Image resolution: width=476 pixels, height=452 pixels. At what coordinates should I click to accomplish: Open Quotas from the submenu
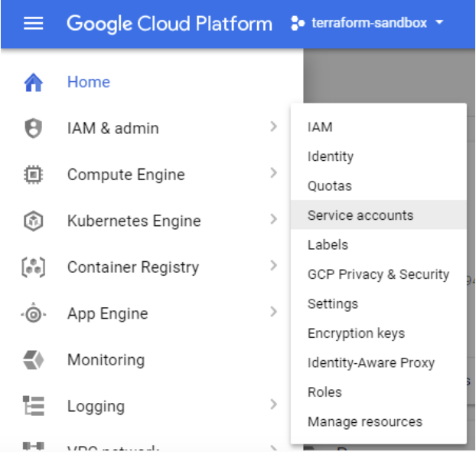point(379,186)
